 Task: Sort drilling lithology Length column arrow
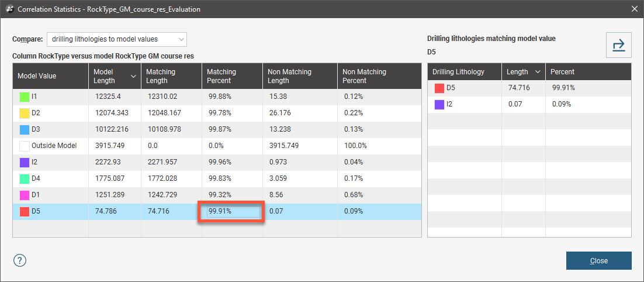[x=538, y=72]
